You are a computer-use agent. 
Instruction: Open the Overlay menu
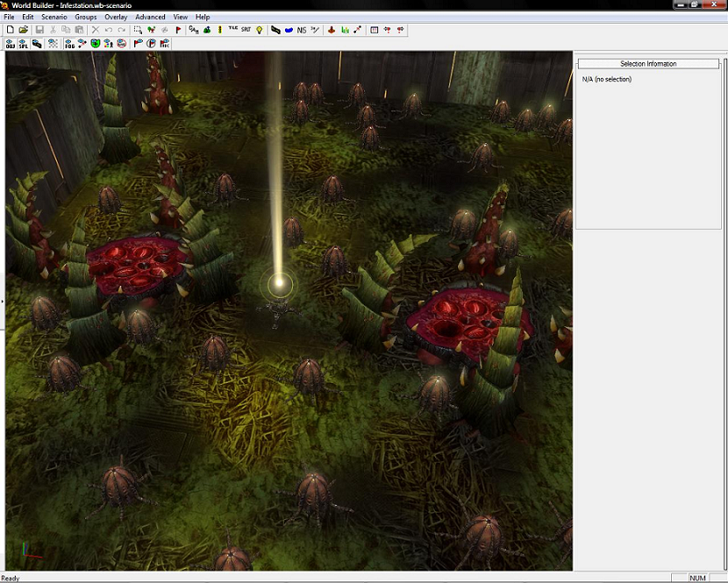click(x=116, y=17)
